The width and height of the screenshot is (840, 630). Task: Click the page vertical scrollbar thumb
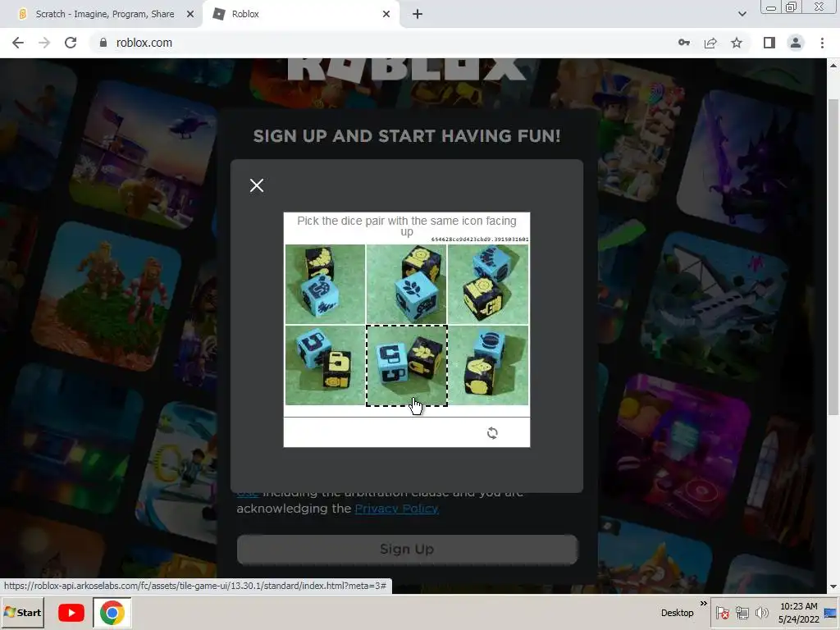[833, 257]
